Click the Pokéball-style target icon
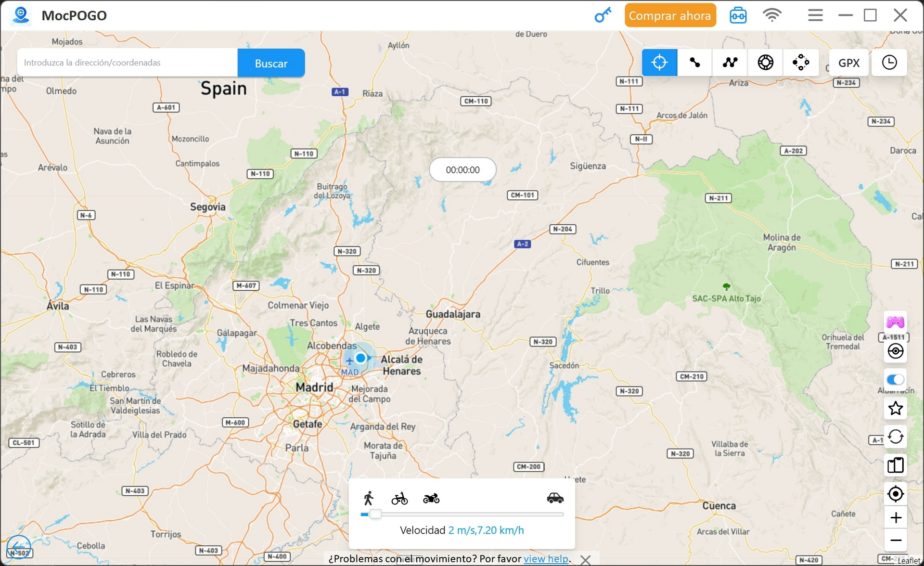The image size is (924, 566). 896,351
